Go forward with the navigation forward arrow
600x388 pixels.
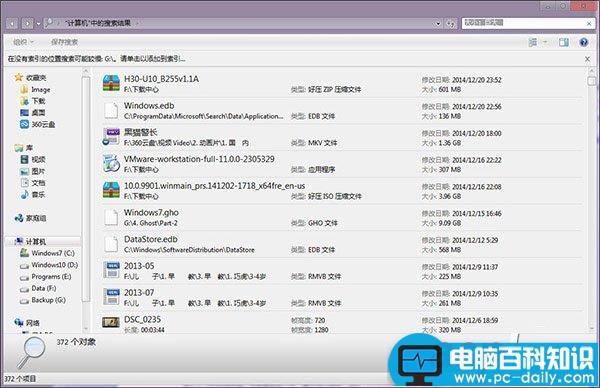point(27,24)
